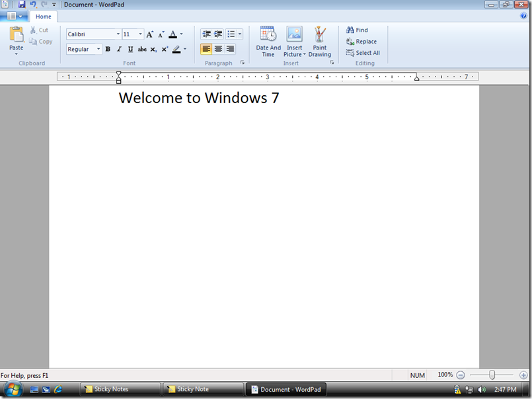Toggle strikethrough formatting
Viewport: 532px width, 399px height.
(x=142, y=49)
